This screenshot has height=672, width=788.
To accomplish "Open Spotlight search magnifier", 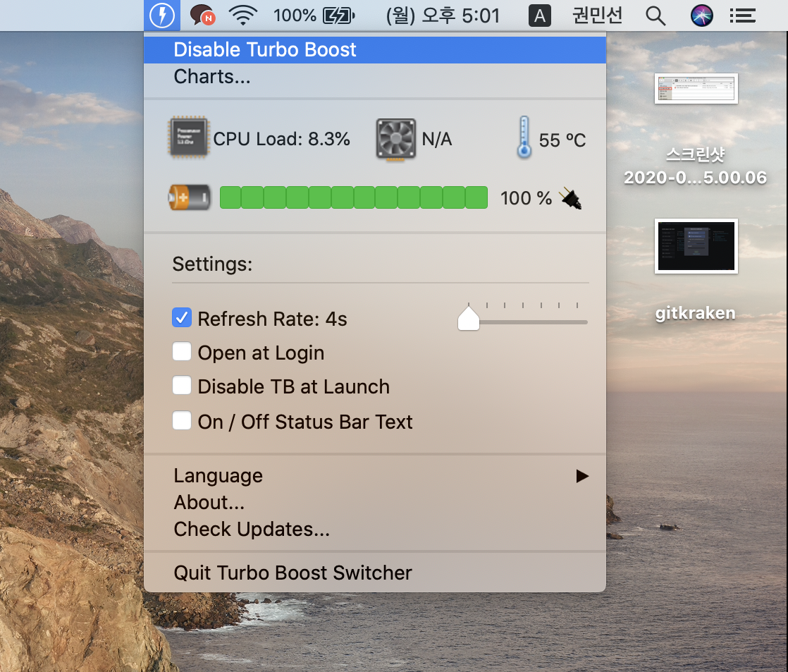I will 655,16.
